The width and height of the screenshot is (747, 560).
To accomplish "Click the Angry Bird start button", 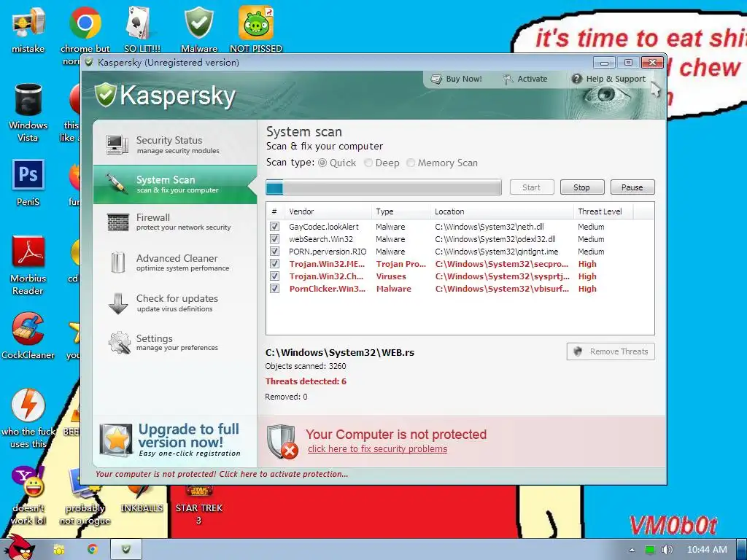I will tap(19, 548).
